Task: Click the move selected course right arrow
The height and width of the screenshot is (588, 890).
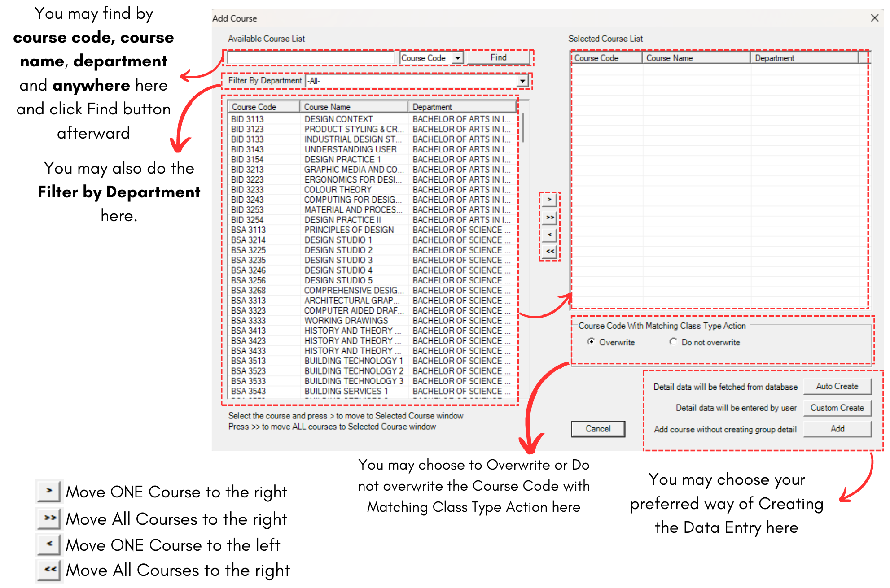Action: (x=549, y=200)
